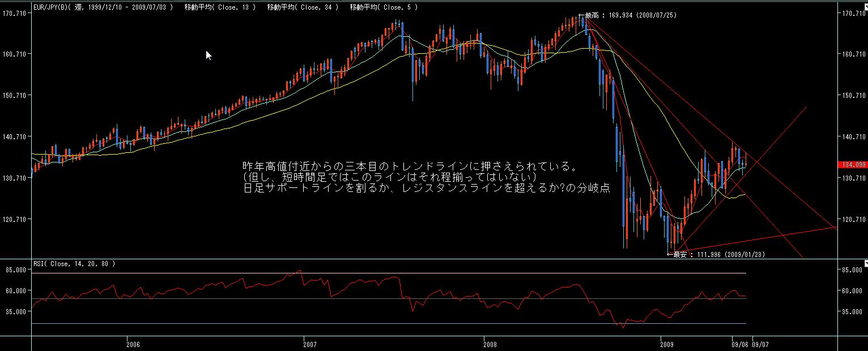The height and width of the screenshot is (351, 868).
Task: Select the 移動平均( Close, 34 ) indicator label
Action: (303, 7)
